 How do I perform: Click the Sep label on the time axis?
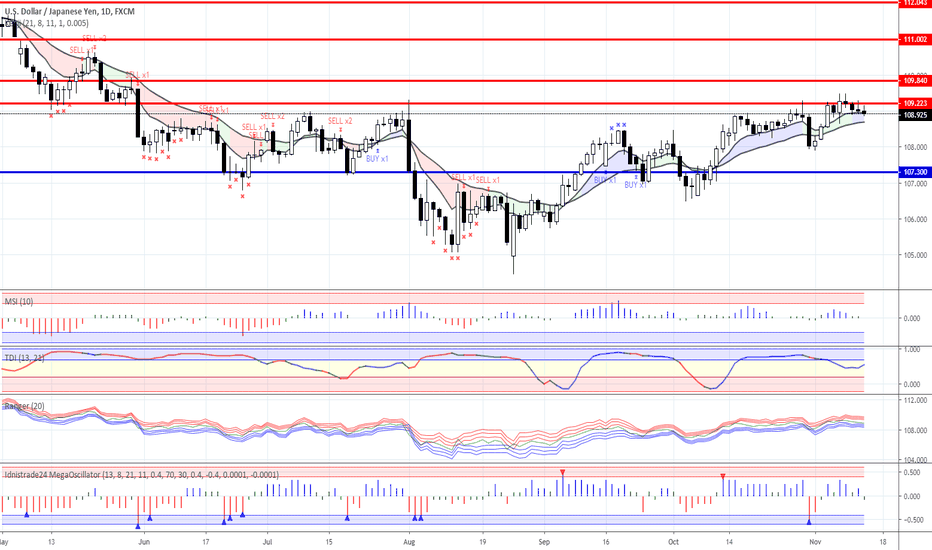[x=544, y=542]
